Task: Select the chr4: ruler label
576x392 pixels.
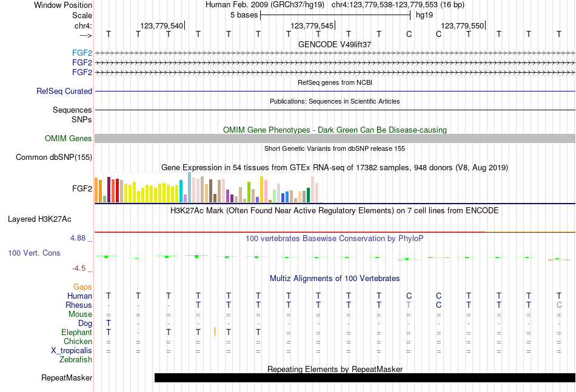Action: point(83,25)
